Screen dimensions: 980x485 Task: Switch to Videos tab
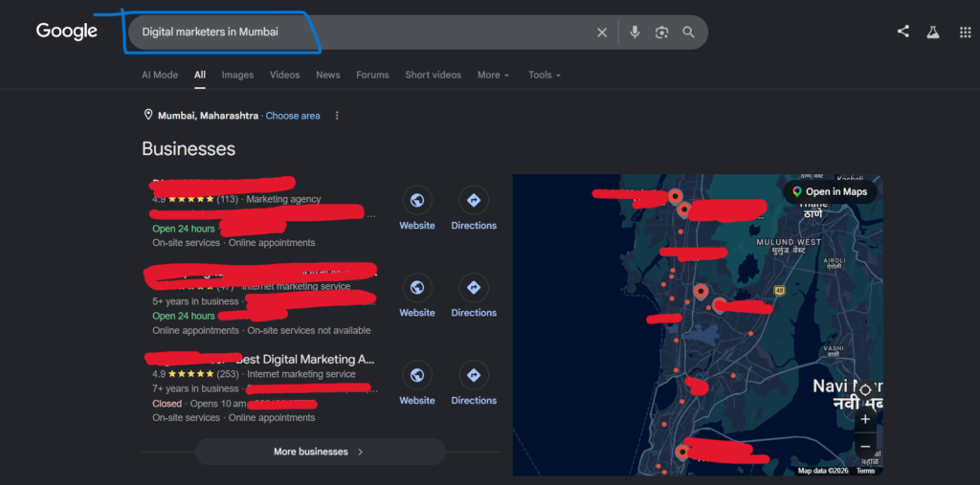[x=284, y=75]
